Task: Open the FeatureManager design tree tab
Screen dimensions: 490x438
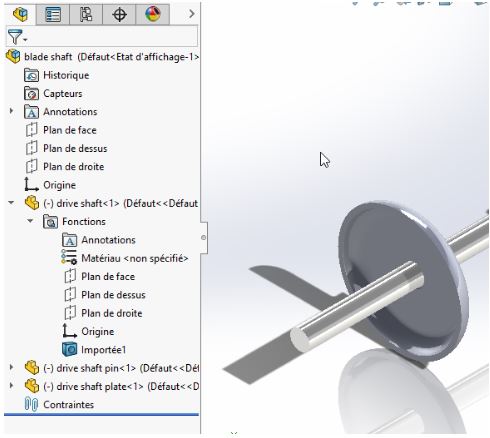Action: coord(20,14)
